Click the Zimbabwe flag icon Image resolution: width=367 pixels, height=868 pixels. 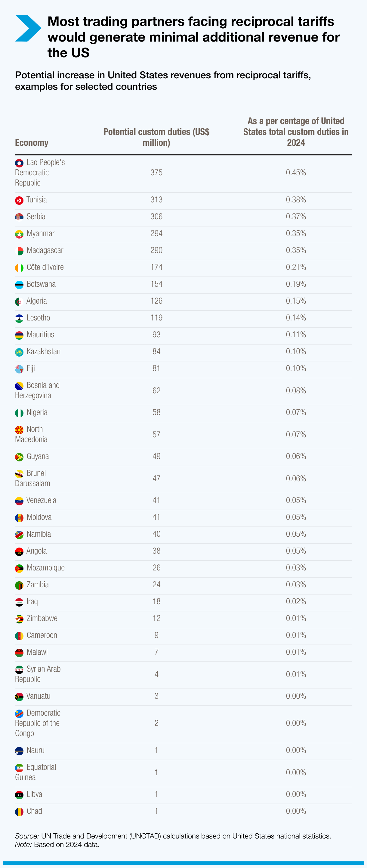tap(19, 619)
